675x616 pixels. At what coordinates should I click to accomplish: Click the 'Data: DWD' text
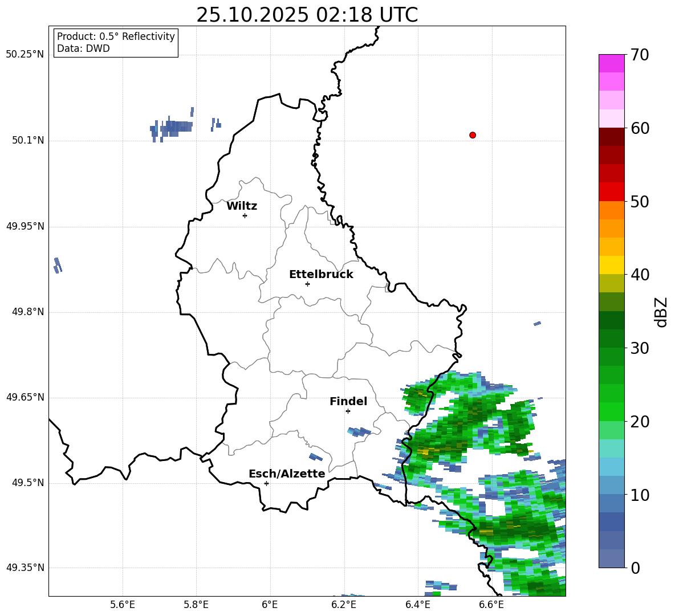[x=83, y=48]
